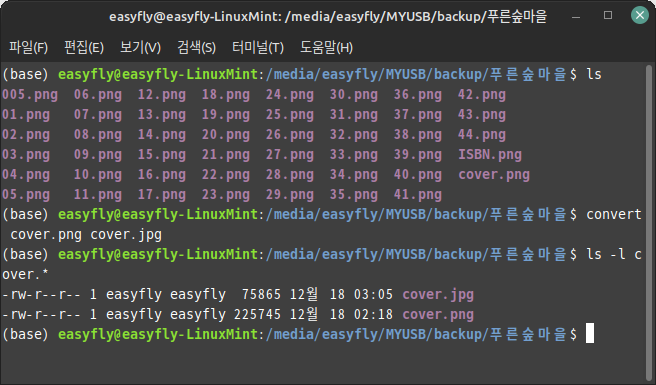The height and width of the screenshot is (385, 656).
Task: Click cover.png in the ls grid listing
Action: tap(494, 175)
